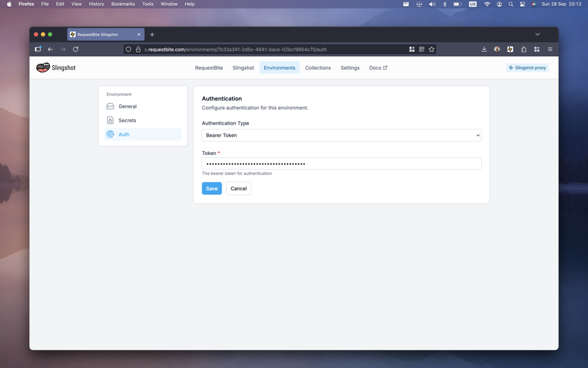Bookmark this page using the star icon

[x=432, y=49]
